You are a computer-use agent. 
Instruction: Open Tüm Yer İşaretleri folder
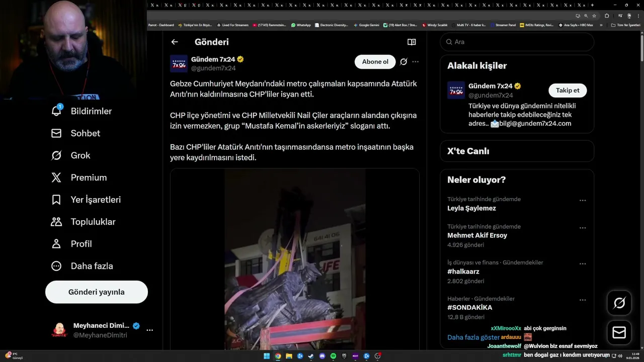tap(625, 25)
